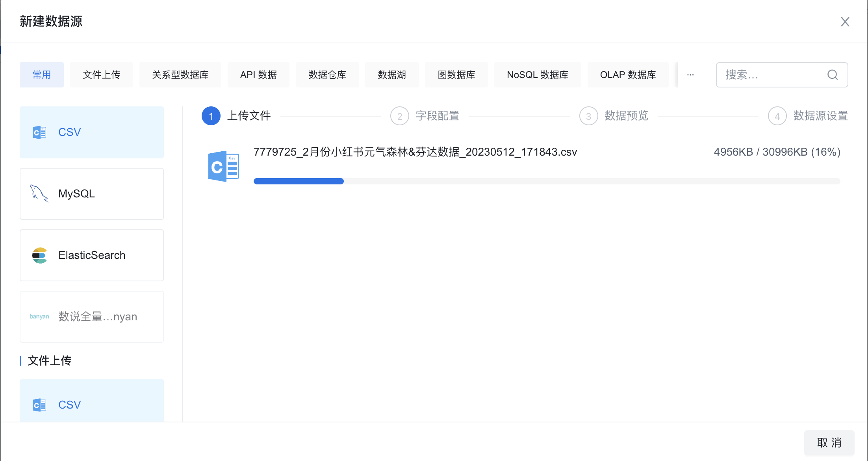This screenshot has height=461, width=868.
Task: Open the NoSQL 数据库 tab
Action: (x=538, y=75)
